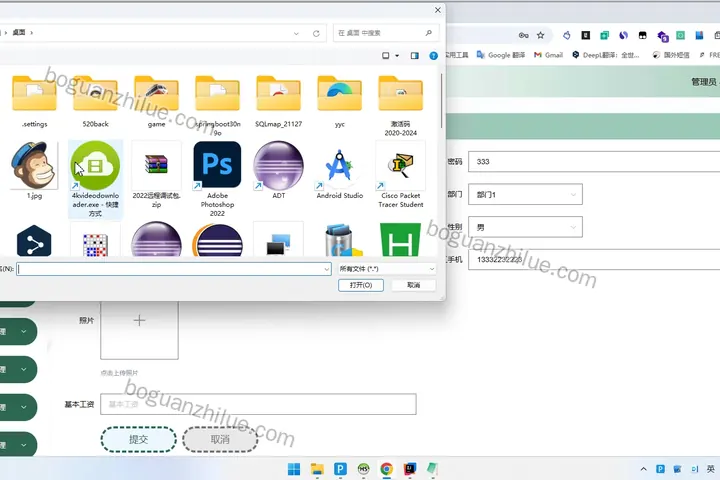Image resolution: width=720 pixels, height=480 pixels.
Task: Expand the file name combo dropdown arrow
Action: click(326, 269)
